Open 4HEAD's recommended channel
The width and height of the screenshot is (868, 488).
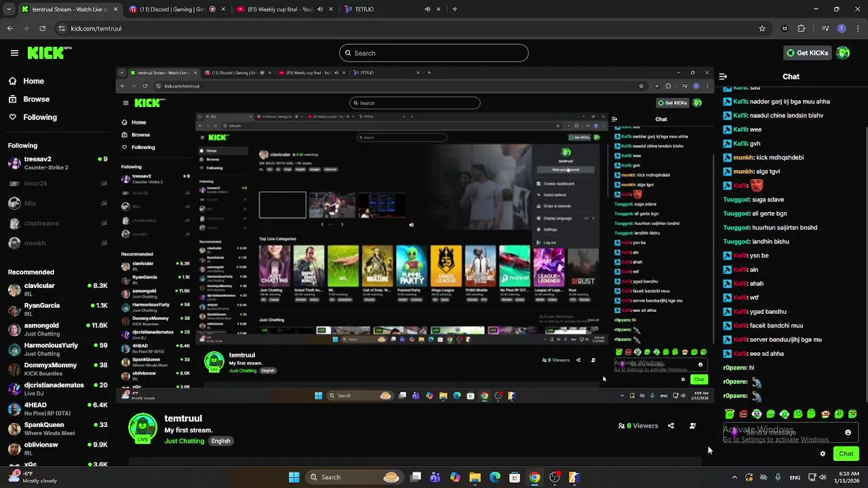tap(58, 409)
